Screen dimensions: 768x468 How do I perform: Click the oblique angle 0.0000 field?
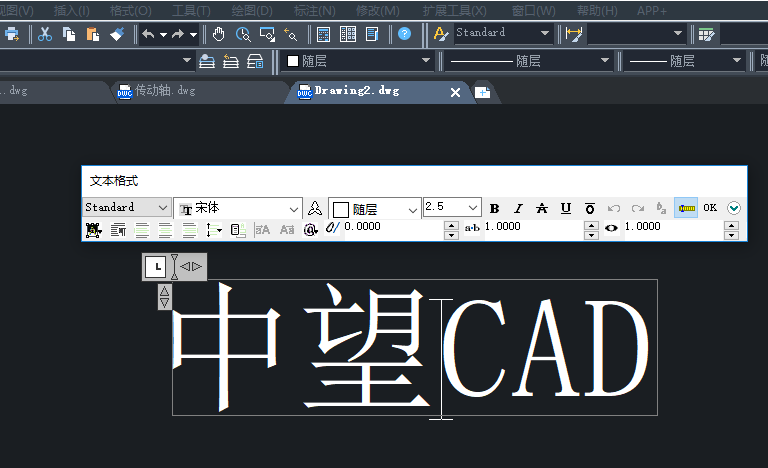(x=392, y=227)
